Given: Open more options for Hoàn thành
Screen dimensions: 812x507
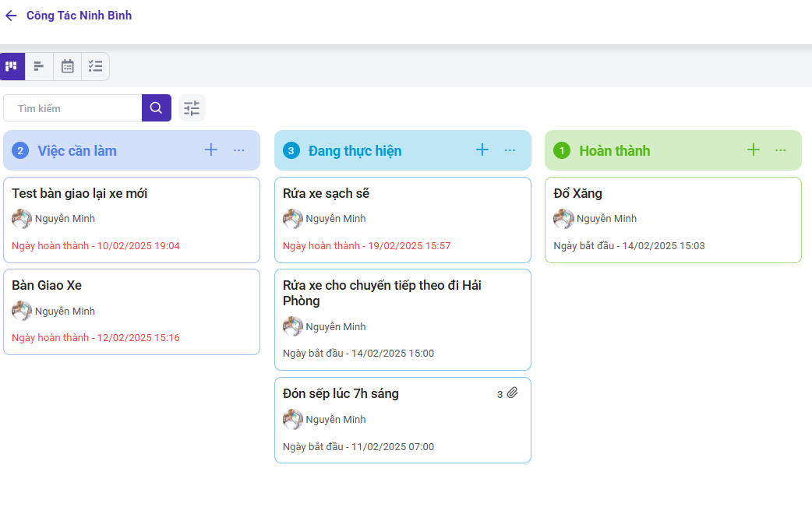Looking at the screenshot, I should (x=781, y=150).
